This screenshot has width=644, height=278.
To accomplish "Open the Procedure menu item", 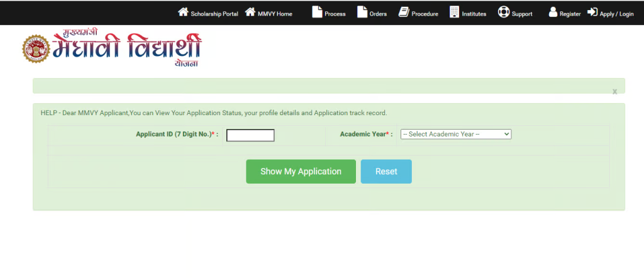I will pos(425,14).
